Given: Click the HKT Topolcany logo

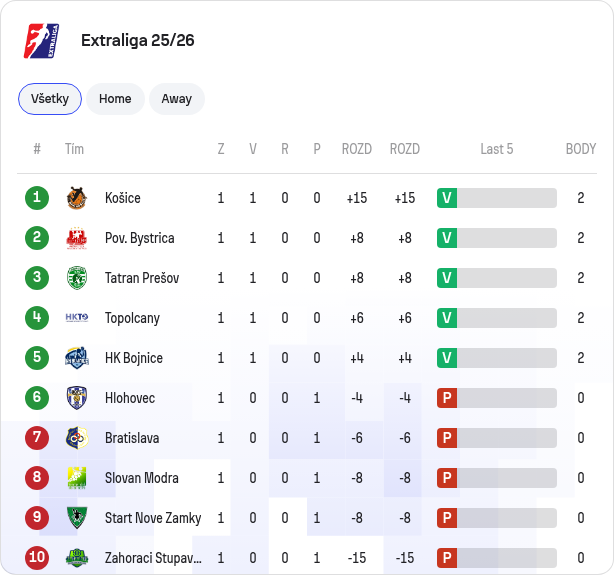Looking at the screenshot, I should [77, 318].
